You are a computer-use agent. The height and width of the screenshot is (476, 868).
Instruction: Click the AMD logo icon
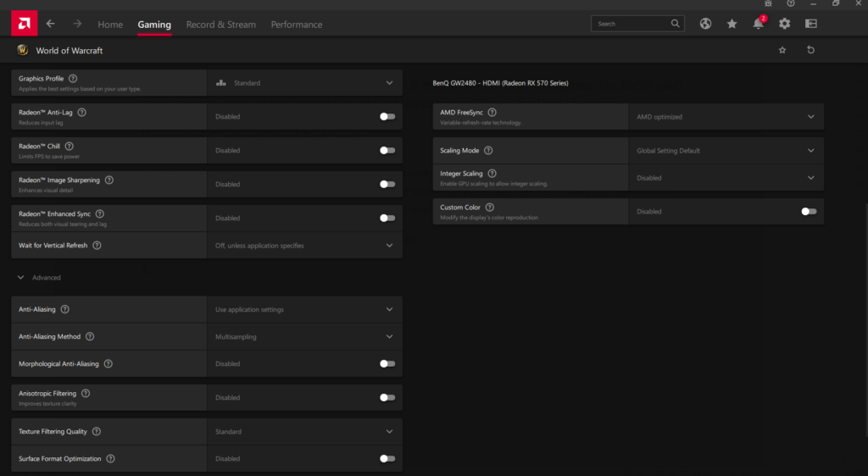pyautogui.click(x=25, y=23)
